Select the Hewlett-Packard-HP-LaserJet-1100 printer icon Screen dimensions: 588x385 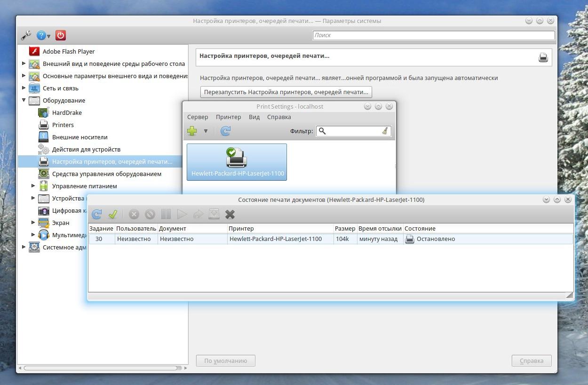237,162
